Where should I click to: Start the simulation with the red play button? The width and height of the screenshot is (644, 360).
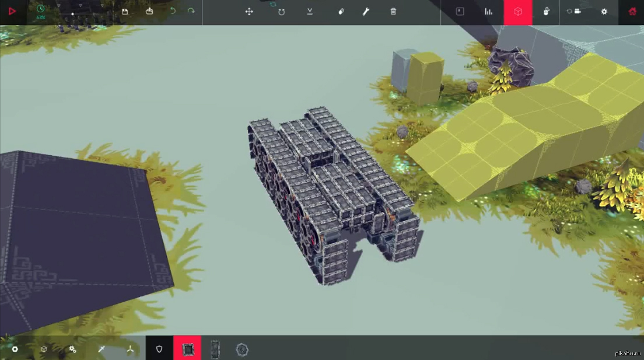coord(12,11)
